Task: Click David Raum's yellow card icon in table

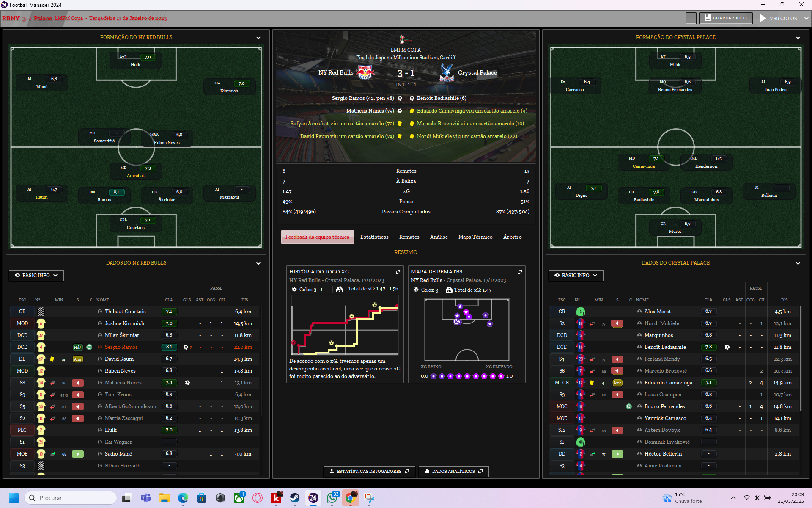Action: pyautogui.click(x=52, y=359)
